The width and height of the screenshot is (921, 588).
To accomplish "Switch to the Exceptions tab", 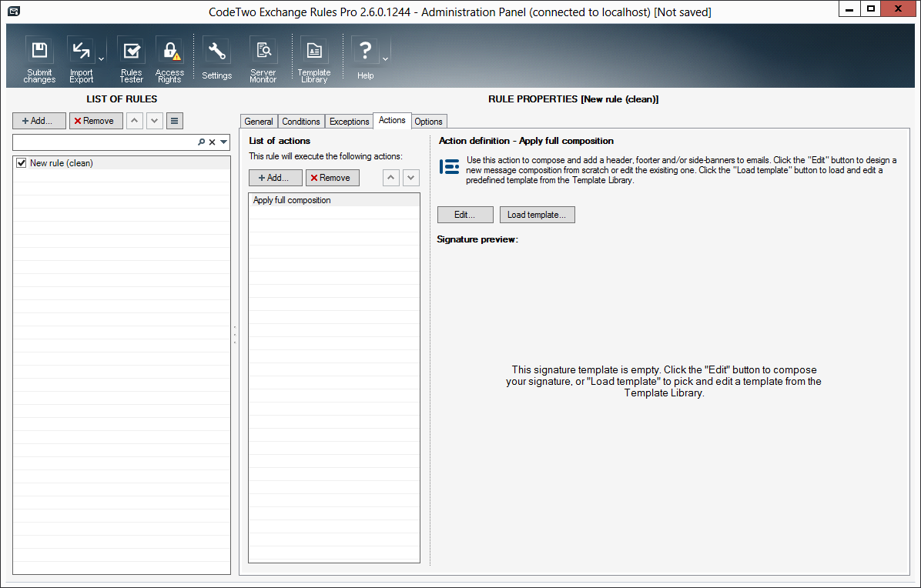I will point(349,122).
